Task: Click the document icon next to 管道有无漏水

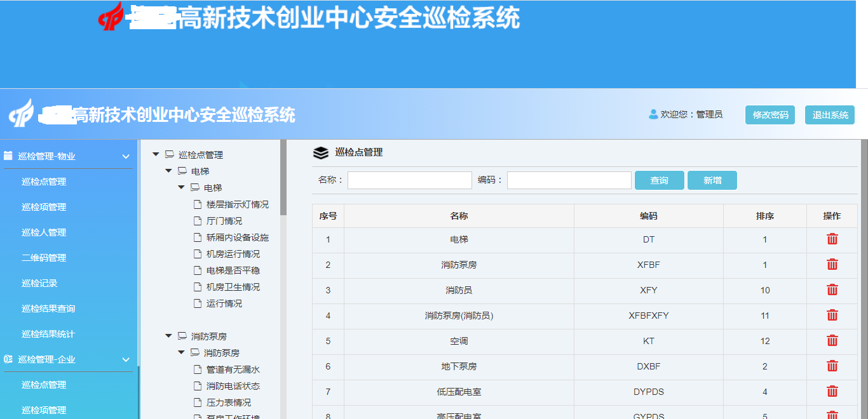Action: pos(197,369)
